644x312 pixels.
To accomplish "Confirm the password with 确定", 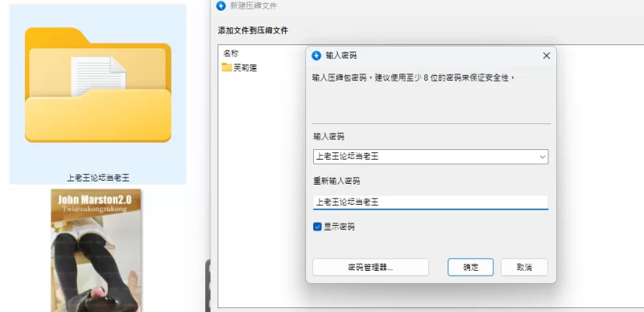I will [x=471, y=267].
